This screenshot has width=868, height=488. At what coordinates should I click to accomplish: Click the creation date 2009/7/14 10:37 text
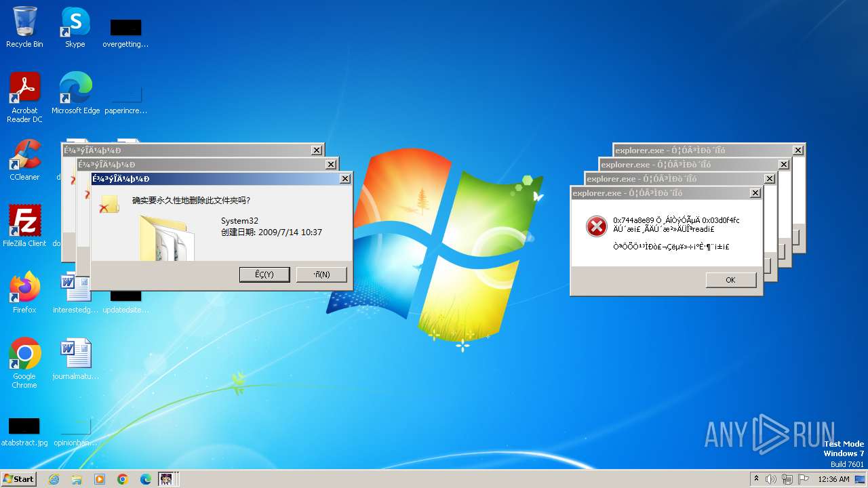tap(271, 232)
